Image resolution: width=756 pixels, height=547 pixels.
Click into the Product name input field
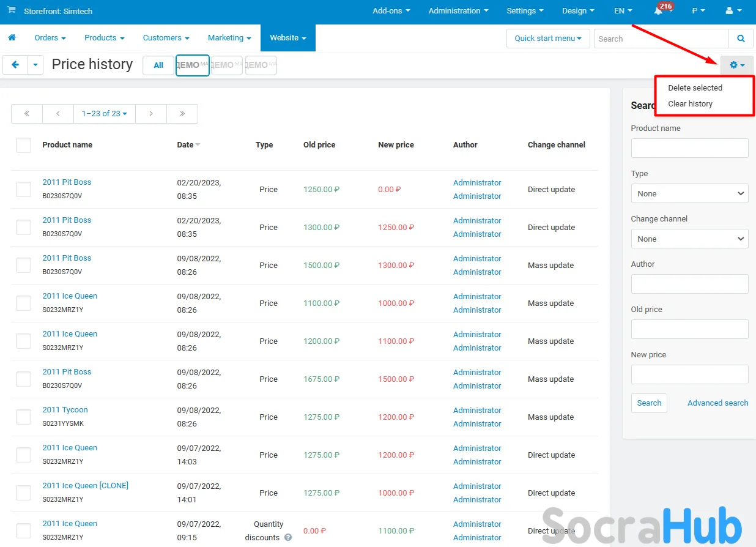pos(689,148)
